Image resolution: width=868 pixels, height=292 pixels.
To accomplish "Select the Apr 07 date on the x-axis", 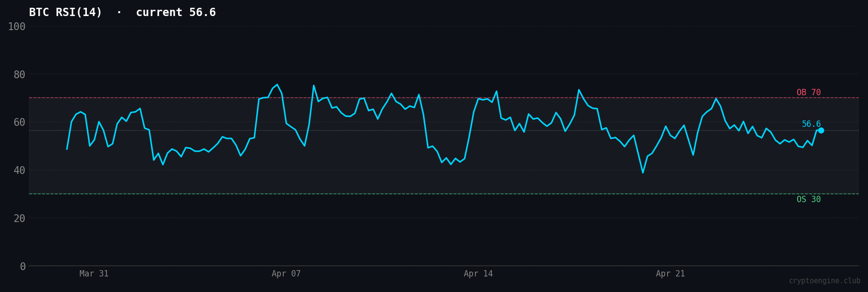I will pos(286,274).
